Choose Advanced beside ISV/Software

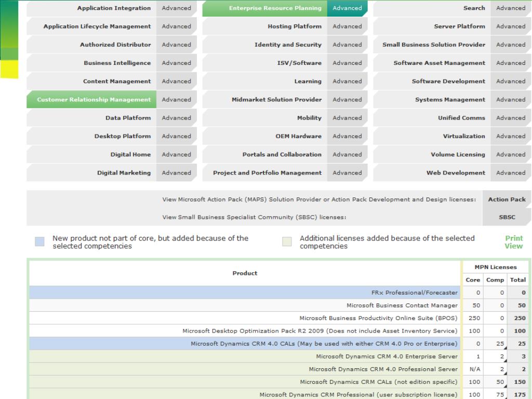pos(348,63)
